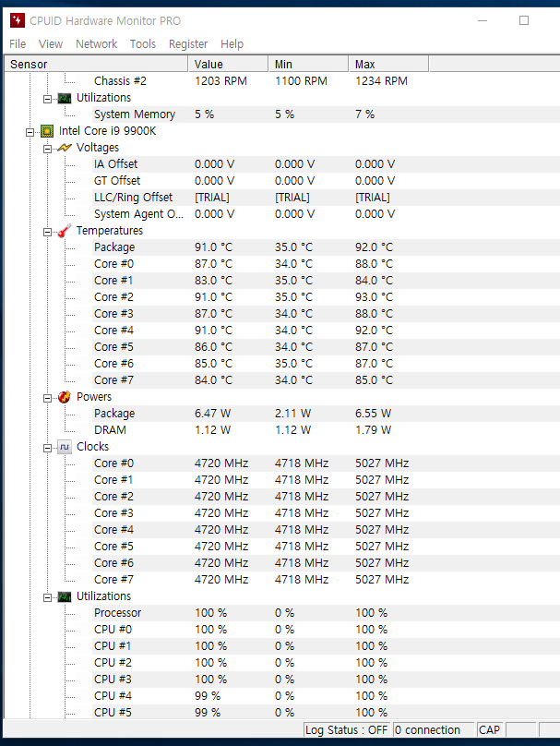Viewport: 560px width, 746px height.
Task: Click the CPUID app icon in title bar
Action: coord(17,20)
